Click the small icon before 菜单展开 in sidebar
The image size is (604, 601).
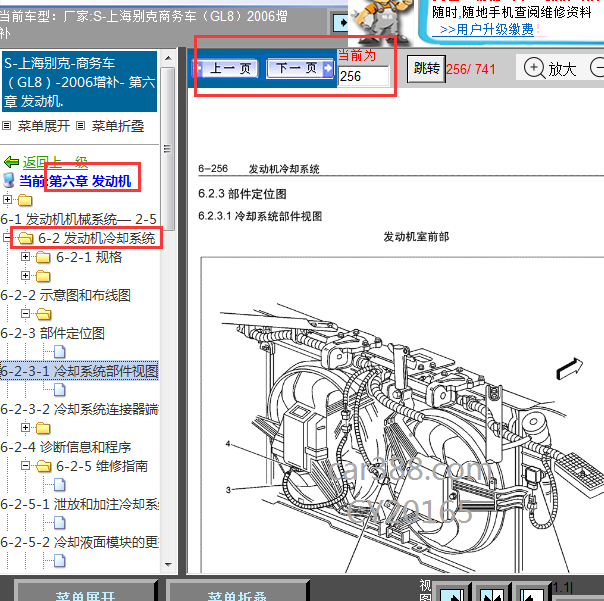(x=7, y=126)
